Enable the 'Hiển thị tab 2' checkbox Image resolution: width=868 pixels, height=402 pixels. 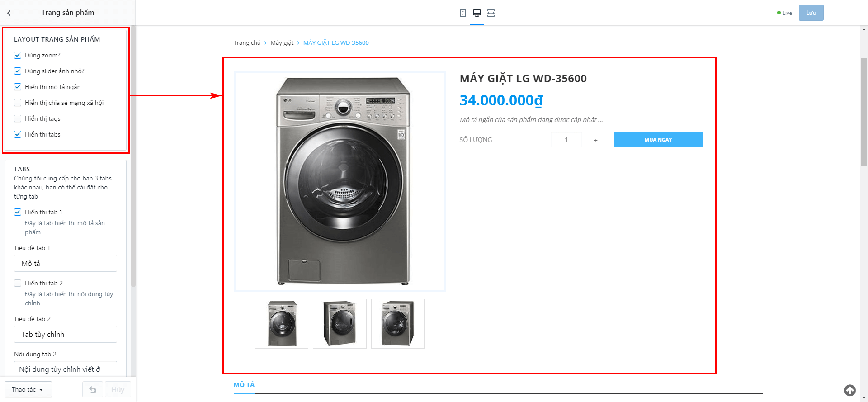[x=18, y=283]
